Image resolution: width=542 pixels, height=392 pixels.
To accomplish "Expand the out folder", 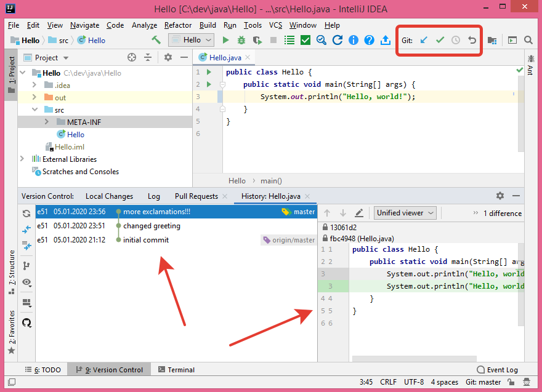I will pos(34,97).
